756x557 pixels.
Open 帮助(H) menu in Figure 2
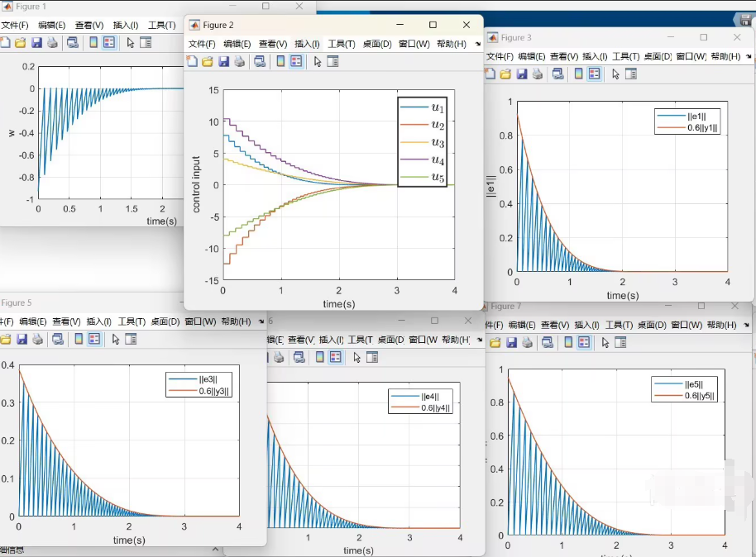[x=452, y=44]
